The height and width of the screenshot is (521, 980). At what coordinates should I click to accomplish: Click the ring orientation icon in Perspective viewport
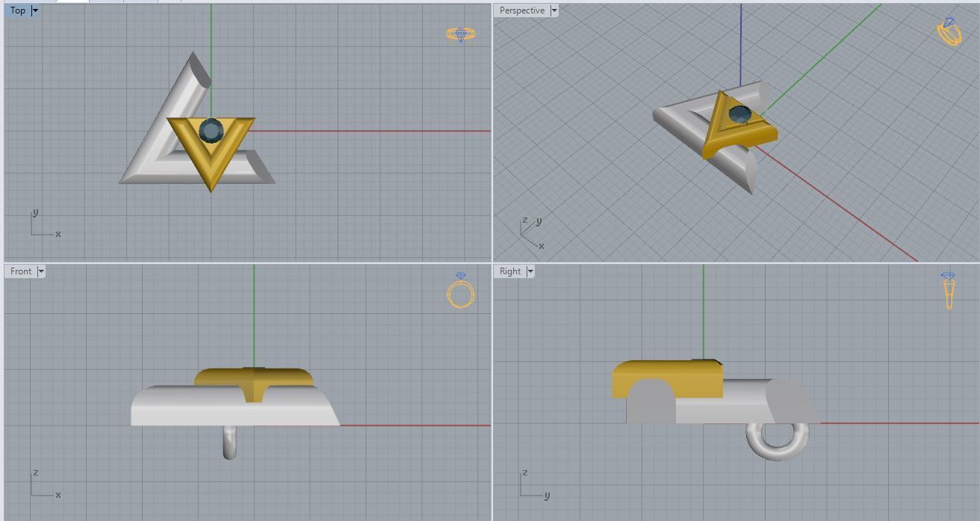pos(949,32)
